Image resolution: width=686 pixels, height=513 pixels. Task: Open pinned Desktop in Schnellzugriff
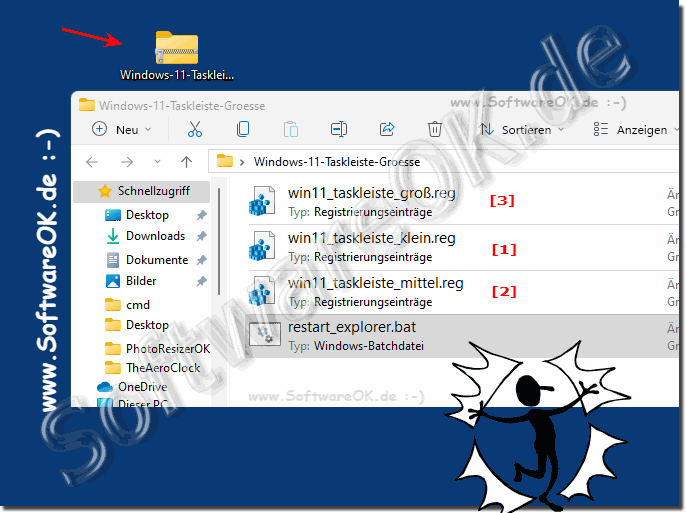pos(147,215)
